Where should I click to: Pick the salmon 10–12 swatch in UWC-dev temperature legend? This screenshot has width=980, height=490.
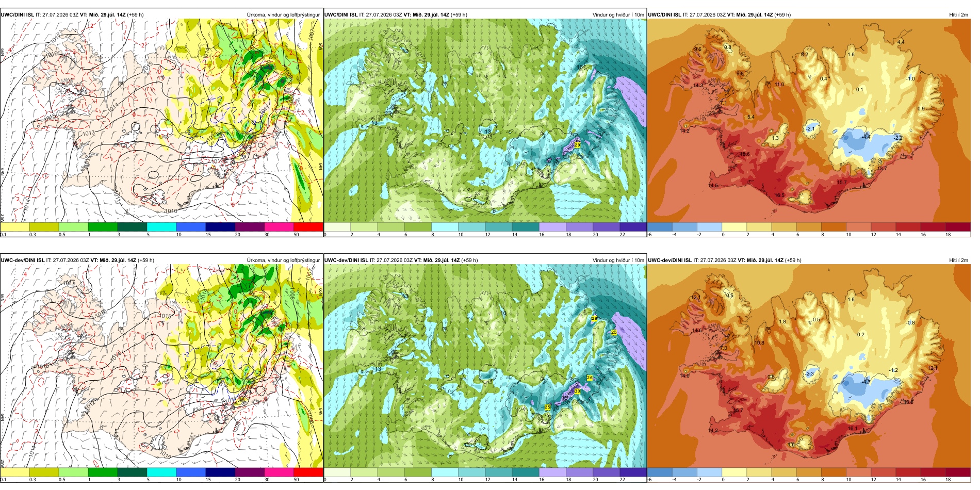(859, 472)
